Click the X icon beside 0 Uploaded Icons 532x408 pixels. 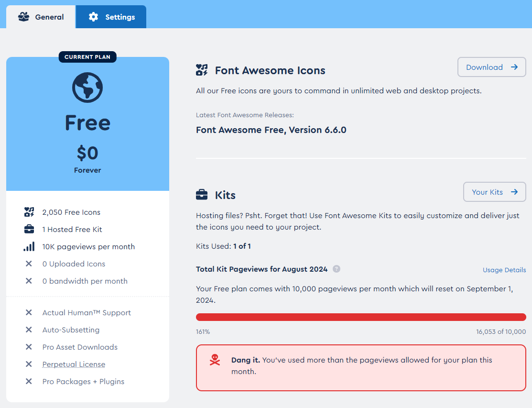tap(29, 264)
